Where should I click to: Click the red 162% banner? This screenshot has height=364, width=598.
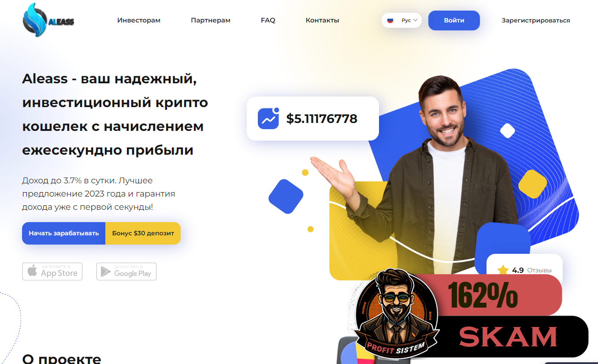[x=494, y=295]
